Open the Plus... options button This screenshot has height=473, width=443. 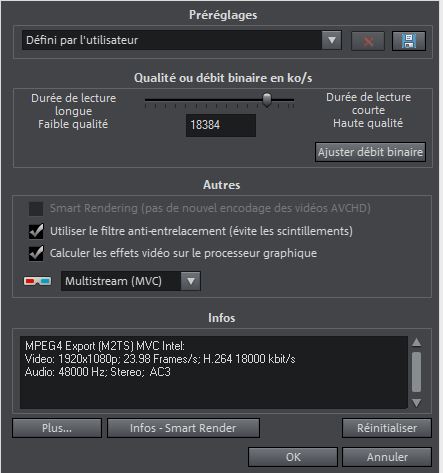57,428
